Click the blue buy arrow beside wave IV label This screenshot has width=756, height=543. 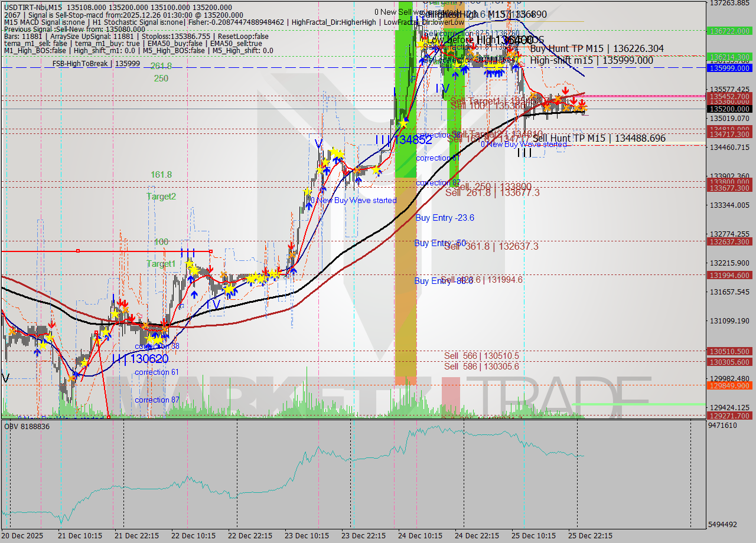tap(455, 75)
